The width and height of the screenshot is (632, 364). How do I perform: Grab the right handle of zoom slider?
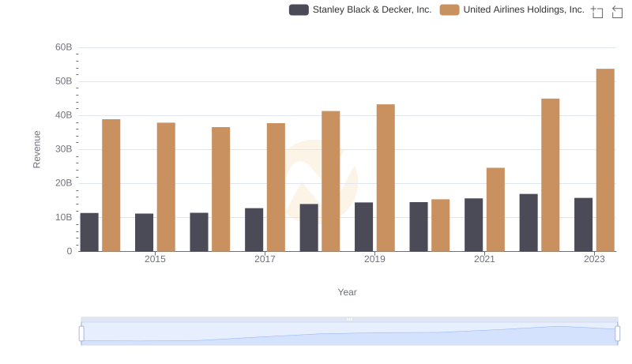[618, 334]
